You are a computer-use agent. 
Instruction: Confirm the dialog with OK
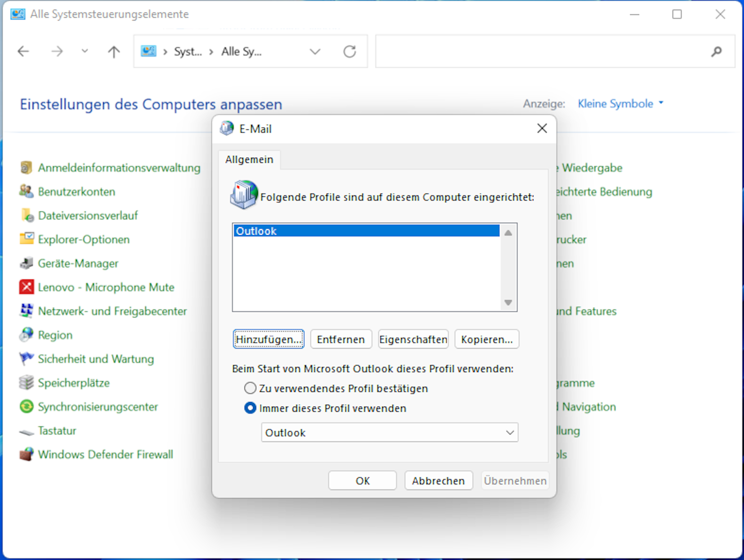362,481
